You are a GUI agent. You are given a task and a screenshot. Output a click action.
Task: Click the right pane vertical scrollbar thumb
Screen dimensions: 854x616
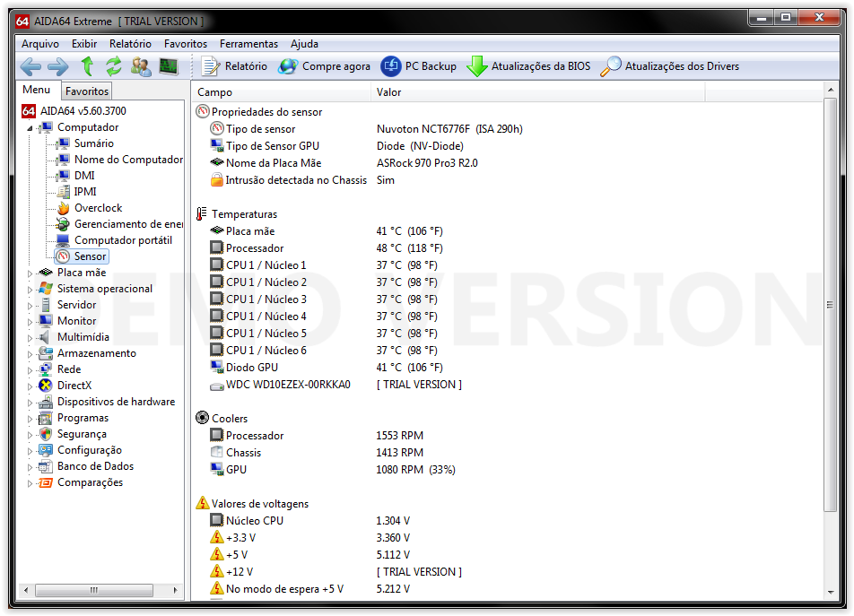830,305
